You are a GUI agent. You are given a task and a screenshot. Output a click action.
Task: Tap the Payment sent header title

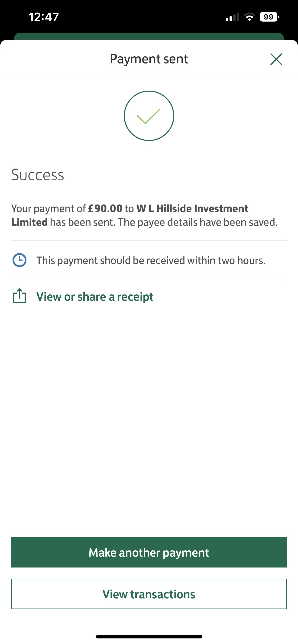149,59
